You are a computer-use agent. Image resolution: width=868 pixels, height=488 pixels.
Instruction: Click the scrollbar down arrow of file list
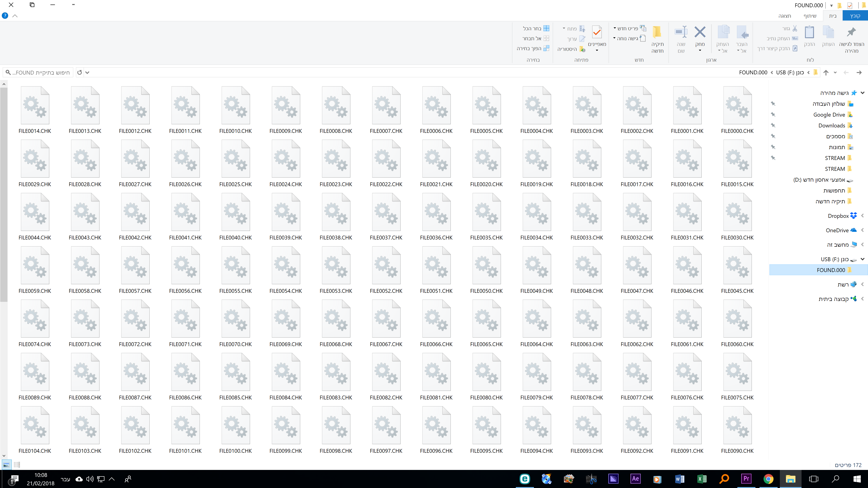(4, 456)
